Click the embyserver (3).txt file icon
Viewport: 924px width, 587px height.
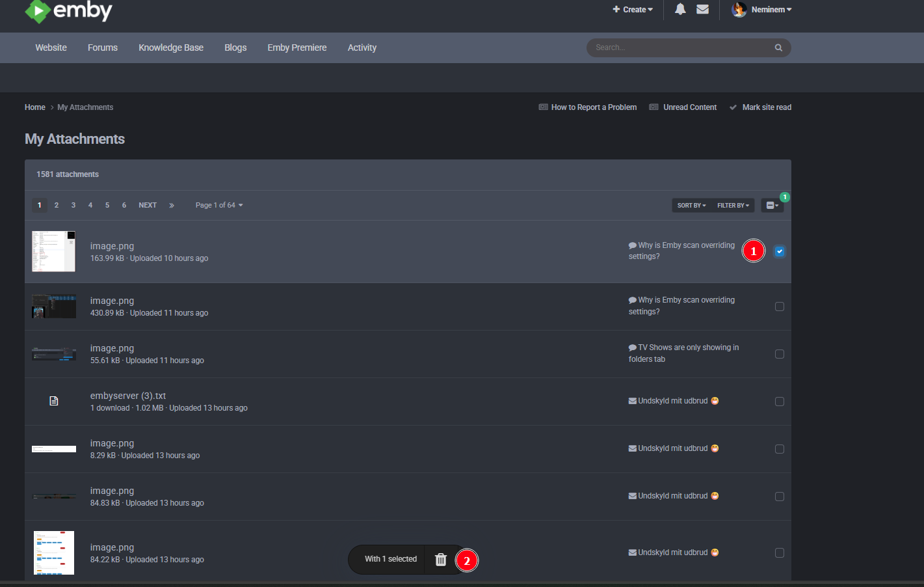tap(54, 401)
